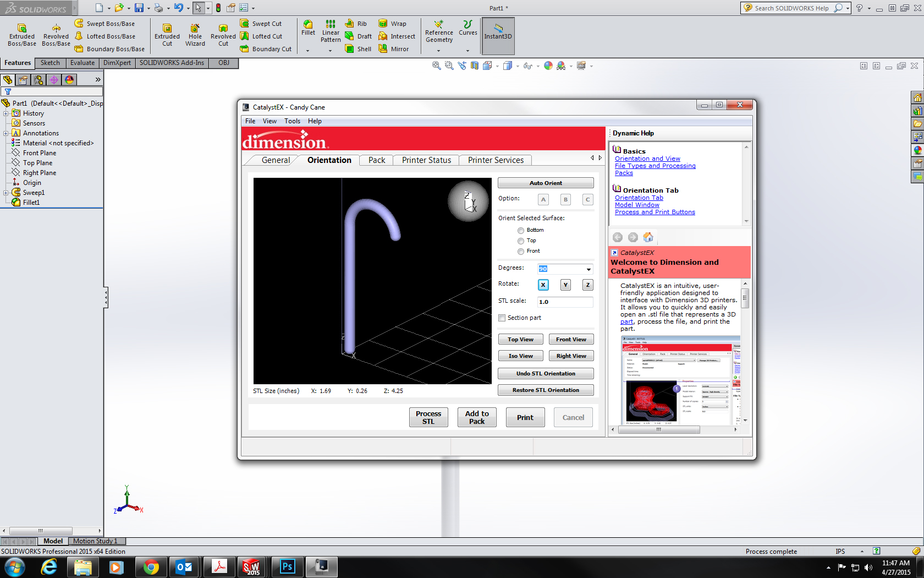924x578 pixels.
Task: Open the Hole Wizard tool
Action: (195, 35)
